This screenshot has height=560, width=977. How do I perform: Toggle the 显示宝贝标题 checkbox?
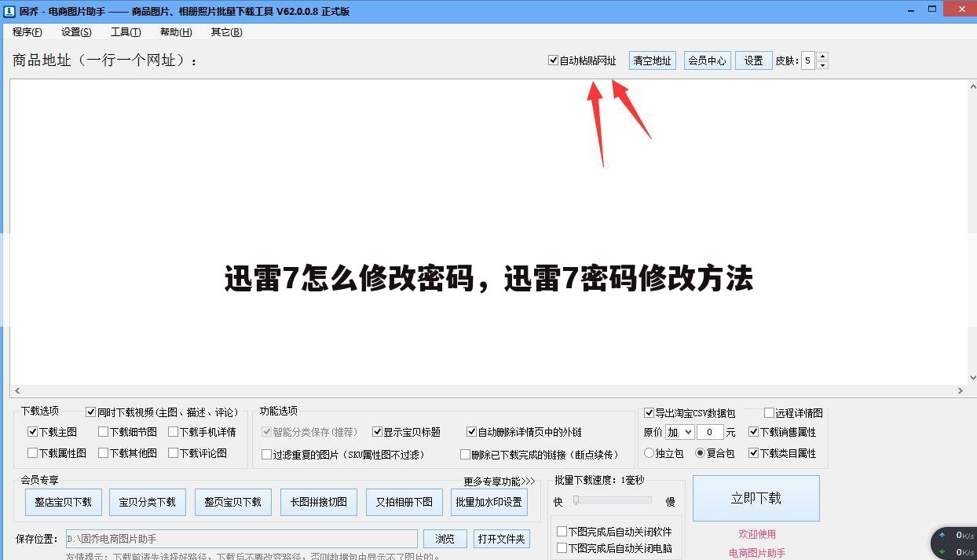coord(377,432)
